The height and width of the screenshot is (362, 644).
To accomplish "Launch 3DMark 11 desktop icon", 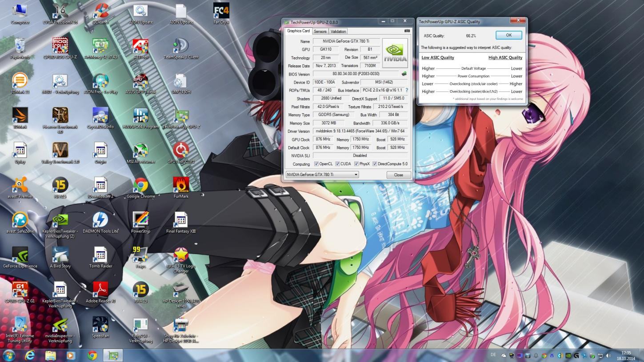I will click(20, 83).
